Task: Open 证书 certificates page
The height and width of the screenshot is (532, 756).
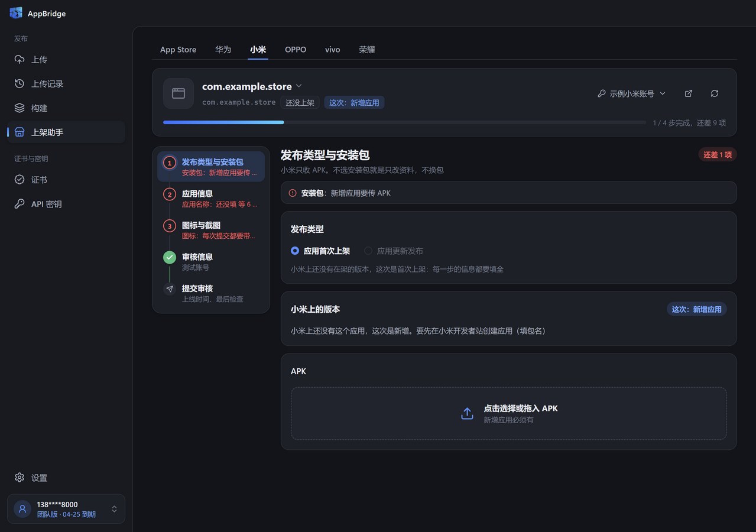Action: 66,180
